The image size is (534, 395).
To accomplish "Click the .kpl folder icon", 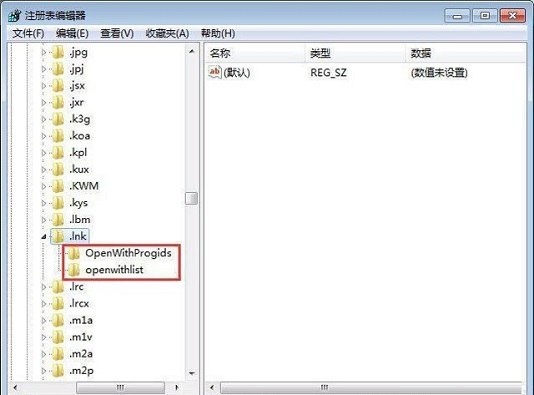I will tap(58, 152).
